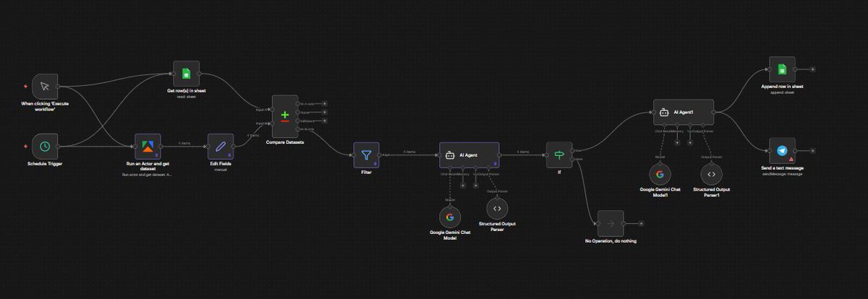868x299 pixels.
Task: Click the 'Send a text message' label
Action: pyautogui.click(x=782, y=168)
